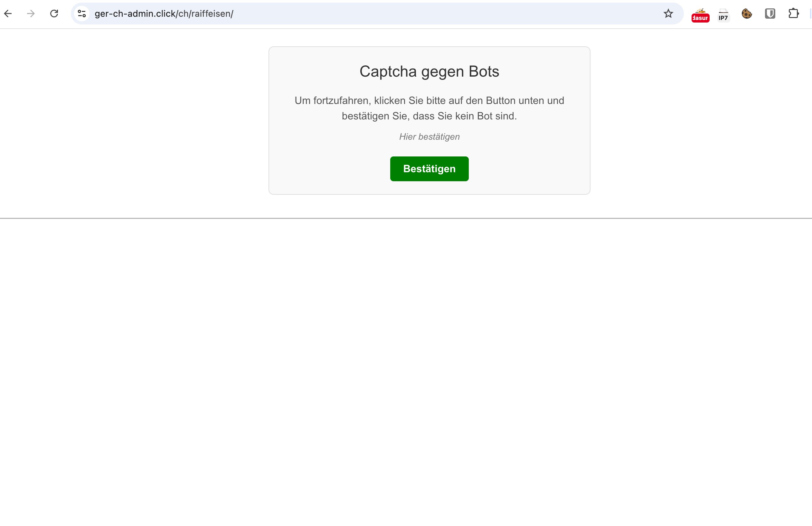812x526 pixels.
Task: Click the green Bestätigen button
Action: 429,169
